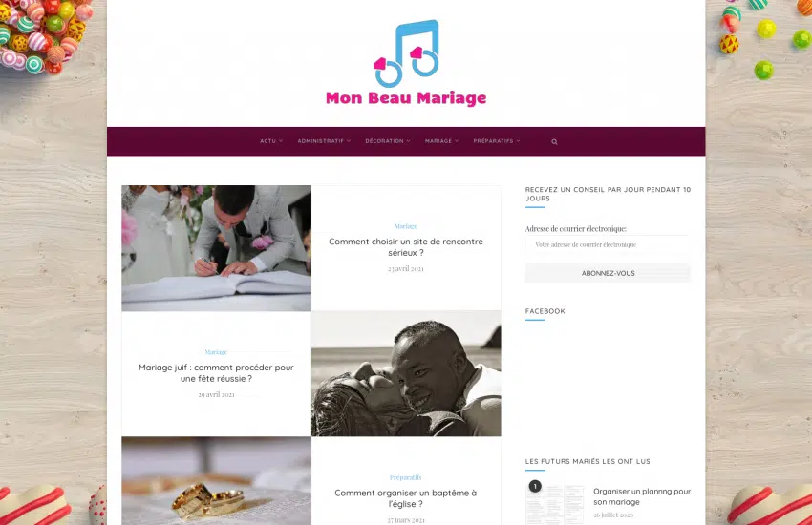Image resolution: width=812 pixels, height=525 pixels.
Task: Open article about choosing a serious dating site
Action: tap(405, 246)
